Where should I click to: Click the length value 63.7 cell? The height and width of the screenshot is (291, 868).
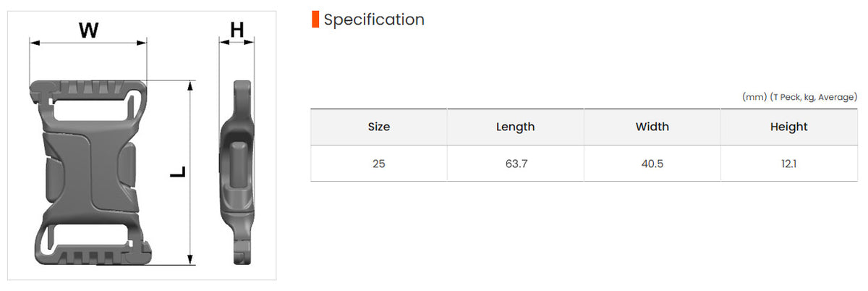(x=515, y=164)
